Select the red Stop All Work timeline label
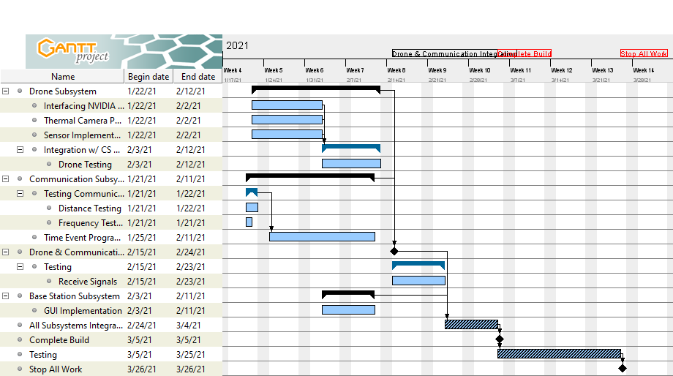Image resolution: width=673 pixels, height=376 pixels. (x=644, y=54)
